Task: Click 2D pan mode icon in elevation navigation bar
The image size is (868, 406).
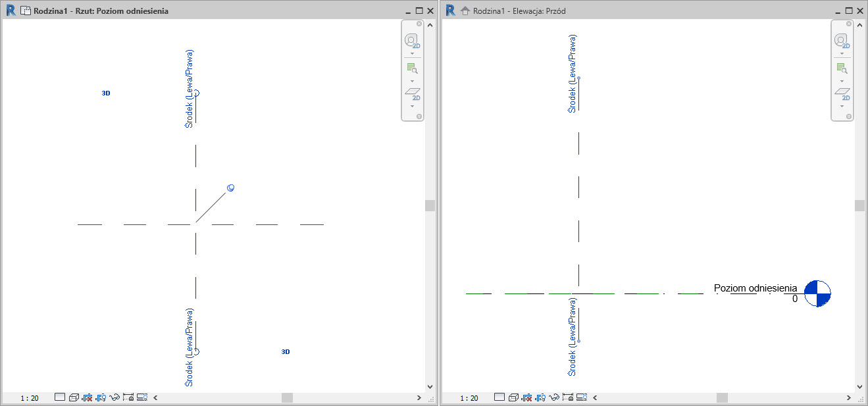Action: click(842, 93)
